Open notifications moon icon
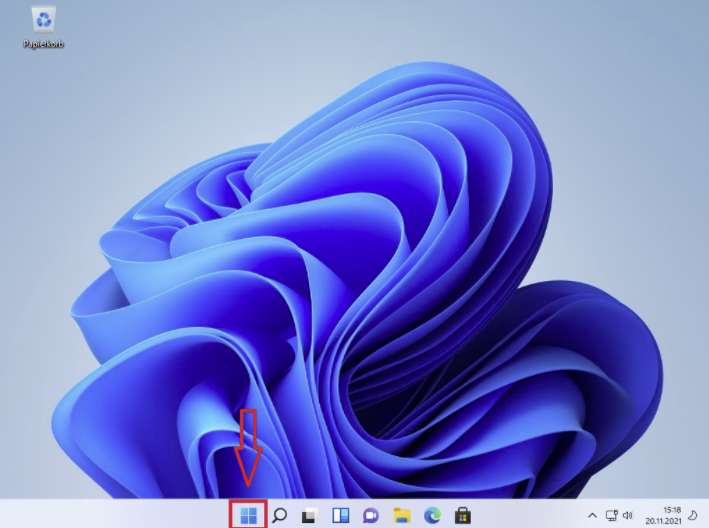This screenshot has height=528, width=709. tap(692, 515)
